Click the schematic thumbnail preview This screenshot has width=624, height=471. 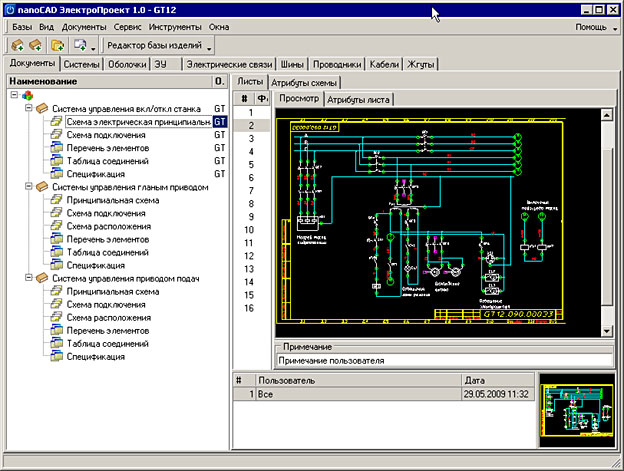(x=577, y=411)
